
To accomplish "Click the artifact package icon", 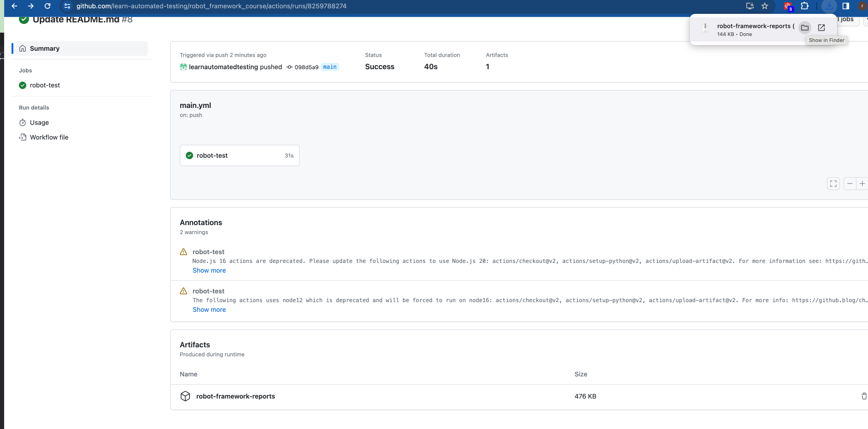I will coord(185,396).
